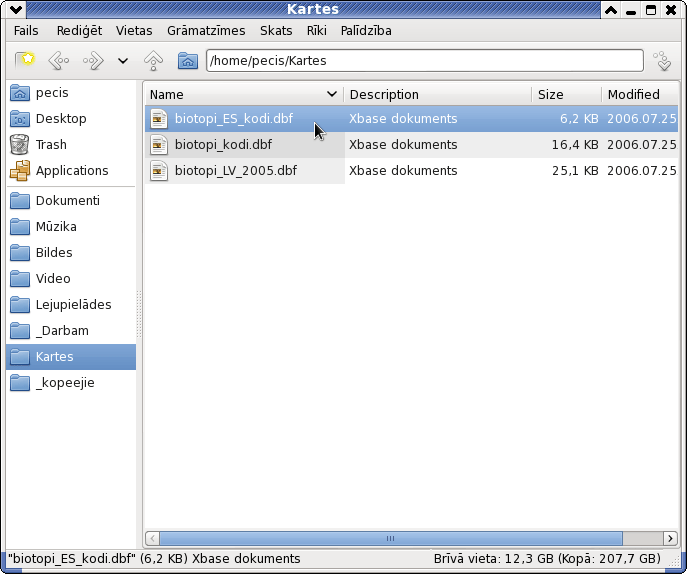Sort by Modified column header

pyautogui.click(x=640, y=95)
